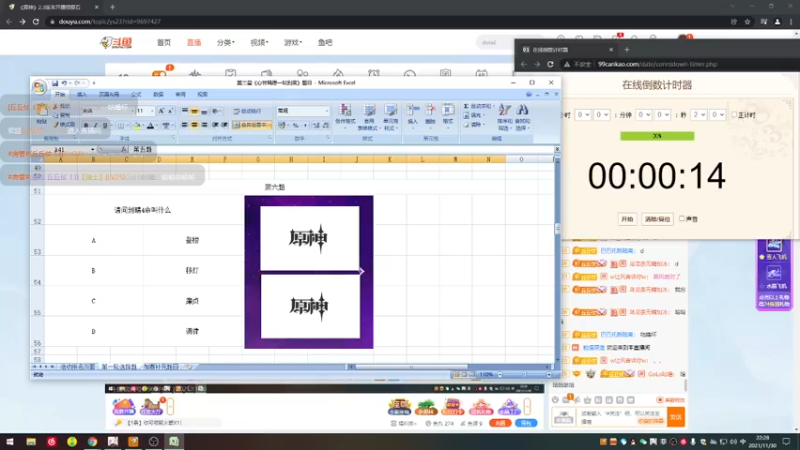Apply italic formatting in Excel
Viewport: 800px width, 450px height.
pos(95,125)
